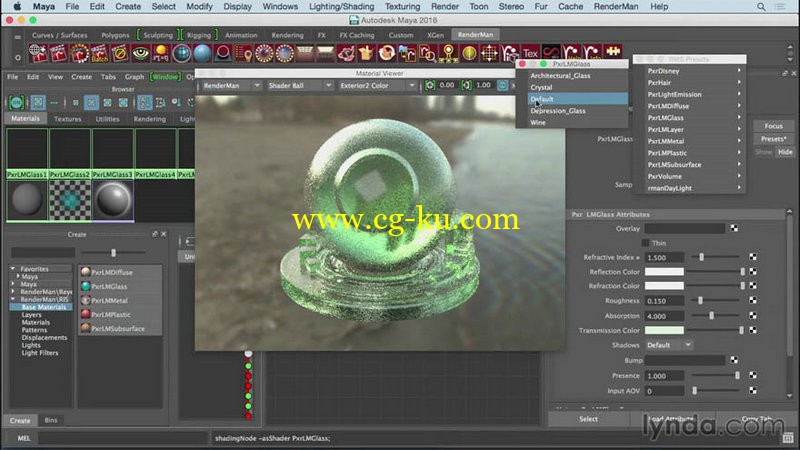Open the Shadows Default dropdown

668,345
